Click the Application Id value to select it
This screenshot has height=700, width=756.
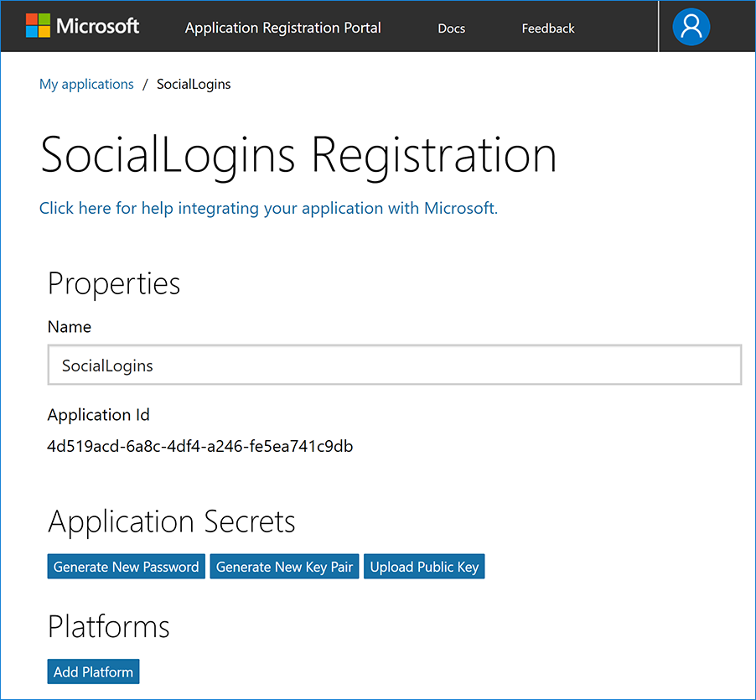coord(199,446)
